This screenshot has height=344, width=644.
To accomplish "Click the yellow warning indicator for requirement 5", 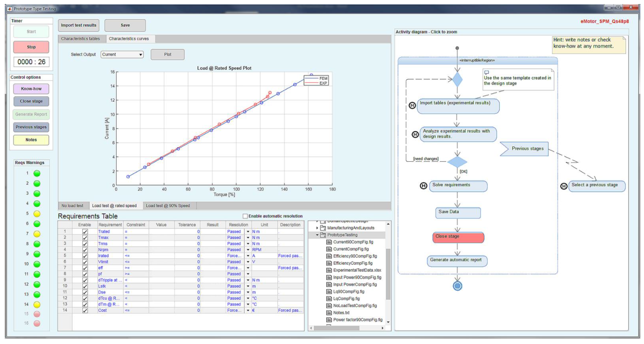I will pos(37,214).
